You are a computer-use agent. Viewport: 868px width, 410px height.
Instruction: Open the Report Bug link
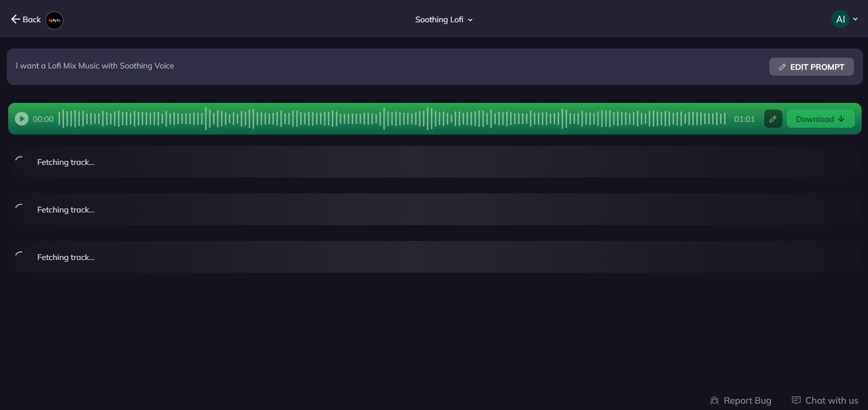747,400
